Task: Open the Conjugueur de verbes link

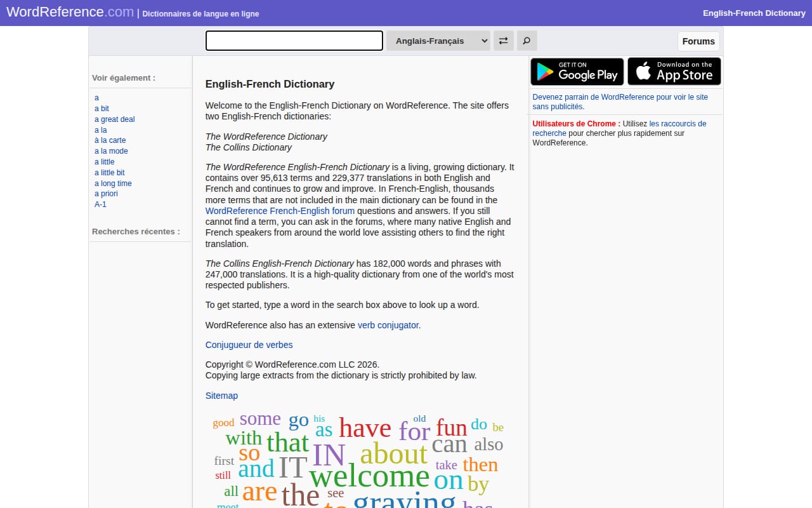Action: point(249,345)
